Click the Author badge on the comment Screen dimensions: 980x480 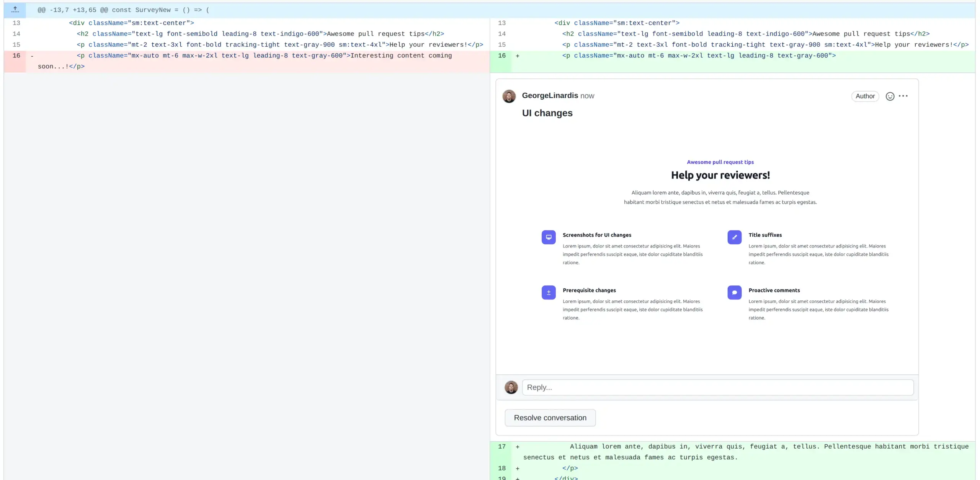[x=865, y=96]
